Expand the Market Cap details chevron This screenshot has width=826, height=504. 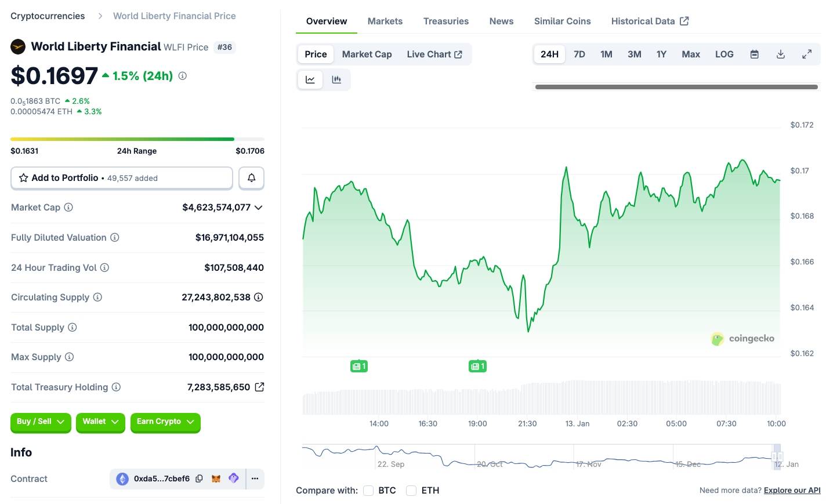[x=258, y=208]
